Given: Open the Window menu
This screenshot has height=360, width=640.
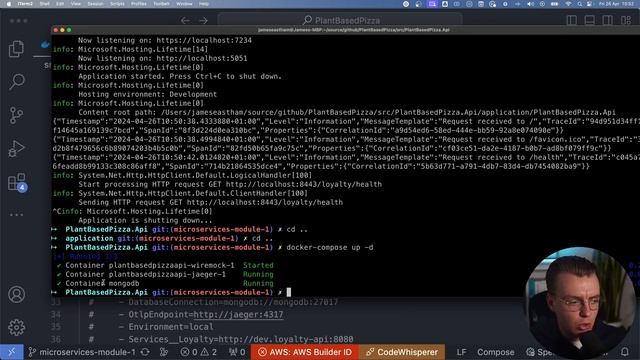Looking at the screenshot, I should pyautogui.click(x=184, y=4).
